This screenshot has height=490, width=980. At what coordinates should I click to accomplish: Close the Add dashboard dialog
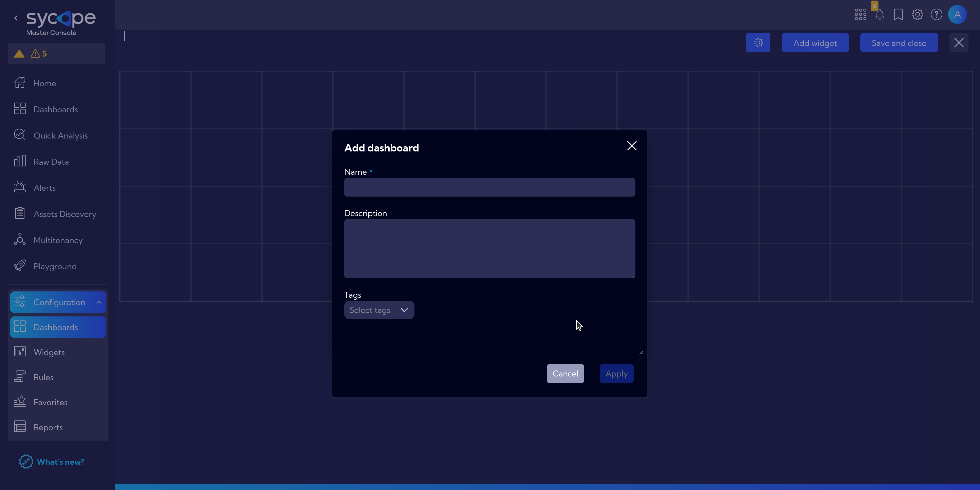[632, 146]
